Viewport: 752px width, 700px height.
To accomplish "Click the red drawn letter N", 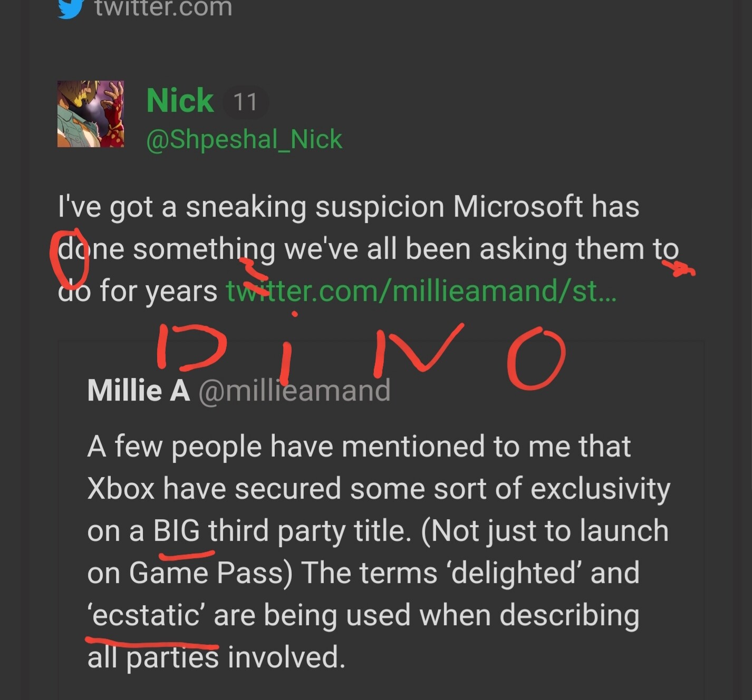I will click(418, 349).
